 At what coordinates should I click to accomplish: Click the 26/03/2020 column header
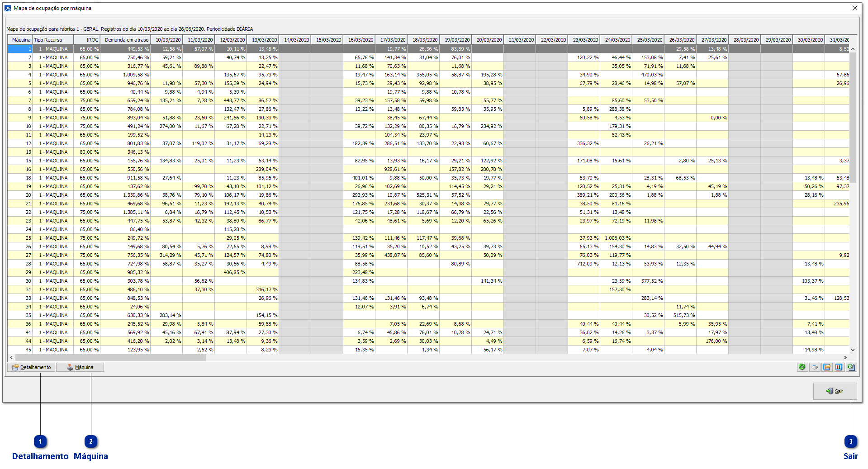tap(680, 40)
